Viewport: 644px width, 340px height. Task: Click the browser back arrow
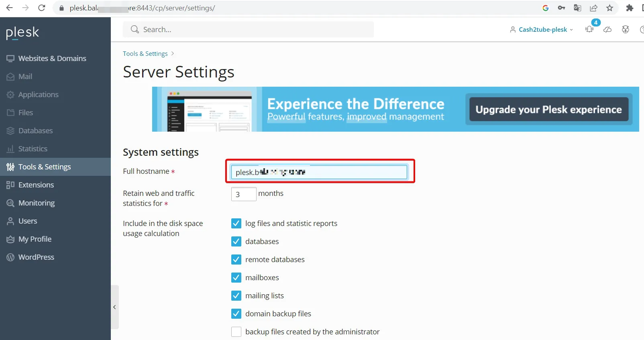(10, 8)
